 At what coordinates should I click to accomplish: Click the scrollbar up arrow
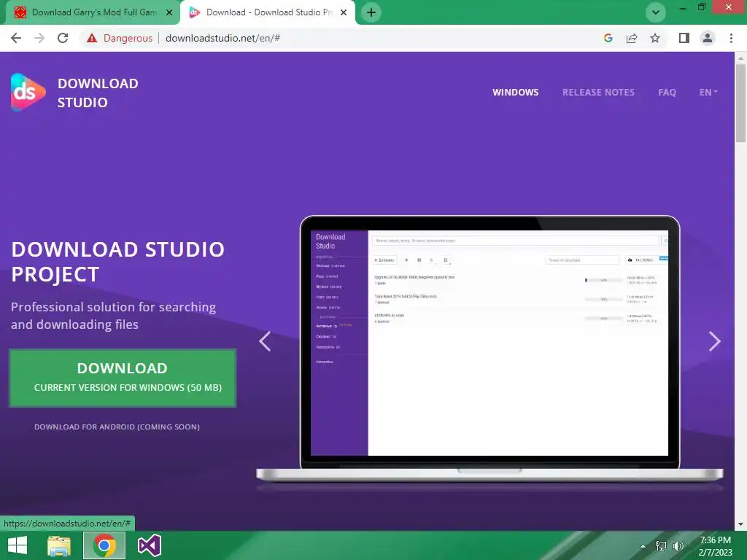[740, 58]
